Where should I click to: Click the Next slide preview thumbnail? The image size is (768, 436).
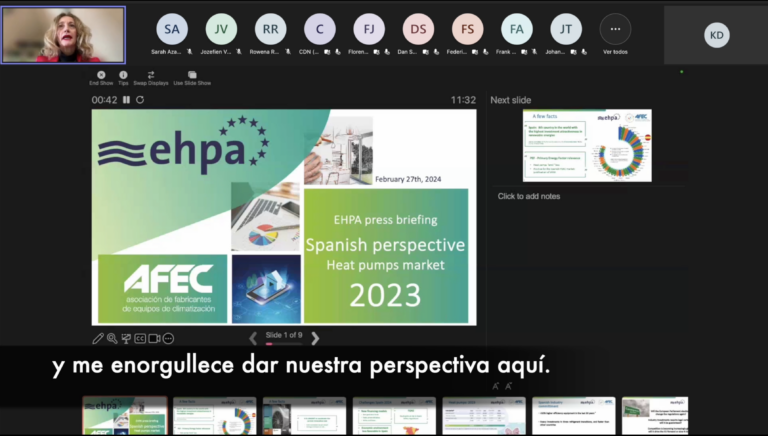click(x=587, y=146)
